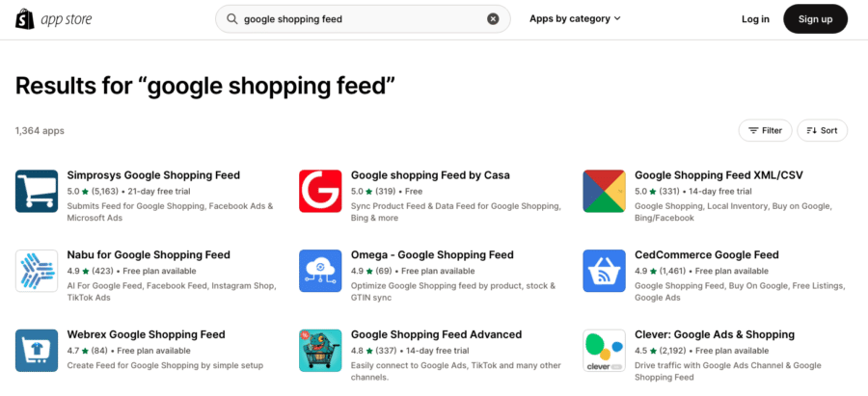Open the Filter panel
Viewport: 868px width, 396px height.
[x=765, y=130]
